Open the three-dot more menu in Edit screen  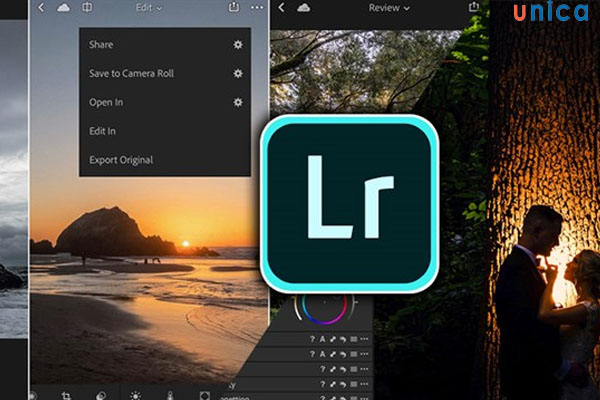pos(257,7)
